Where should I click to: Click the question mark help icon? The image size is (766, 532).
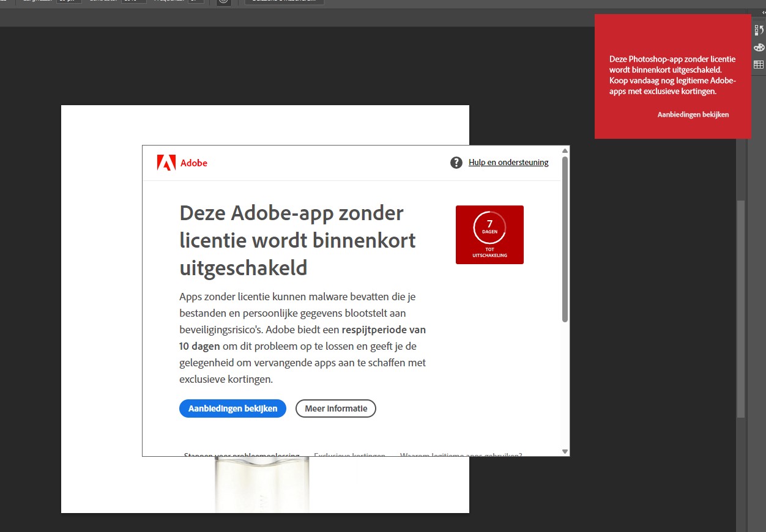click(x=456, y=163)
